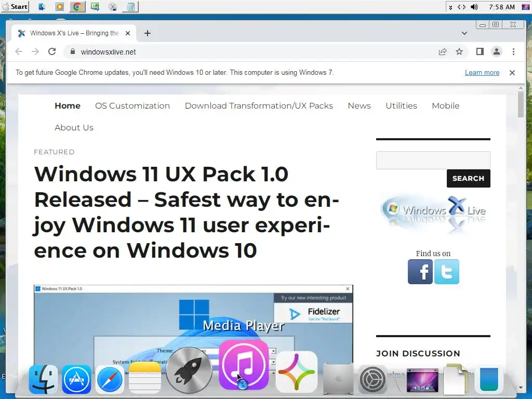The height and width of the screenshot is (399, 532).
Task: Share this page using the address bar icon
Action: pyautogui.click(x=443, y=52)
